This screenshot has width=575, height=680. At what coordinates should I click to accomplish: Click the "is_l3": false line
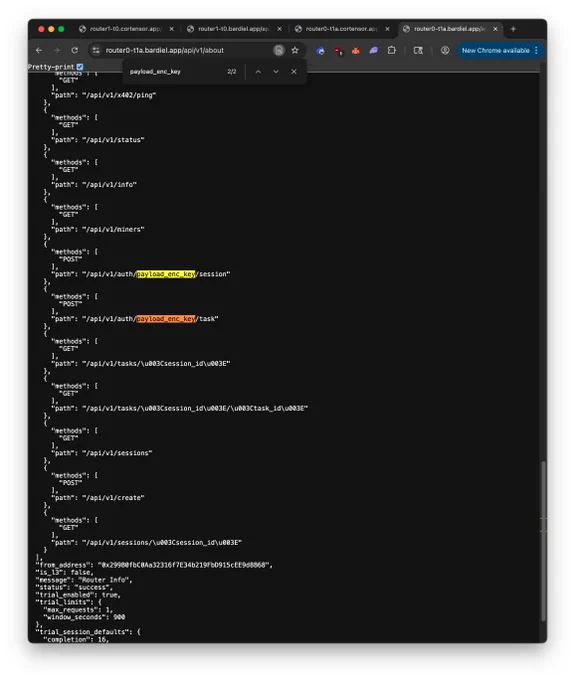[x=65, y=572]
